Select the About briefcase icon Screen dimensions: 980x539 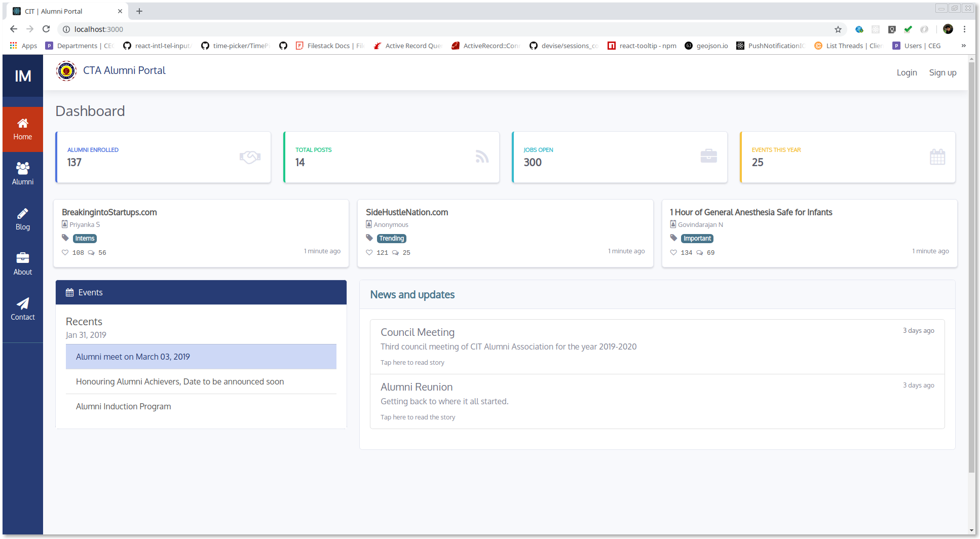click(x=22, y=258)
